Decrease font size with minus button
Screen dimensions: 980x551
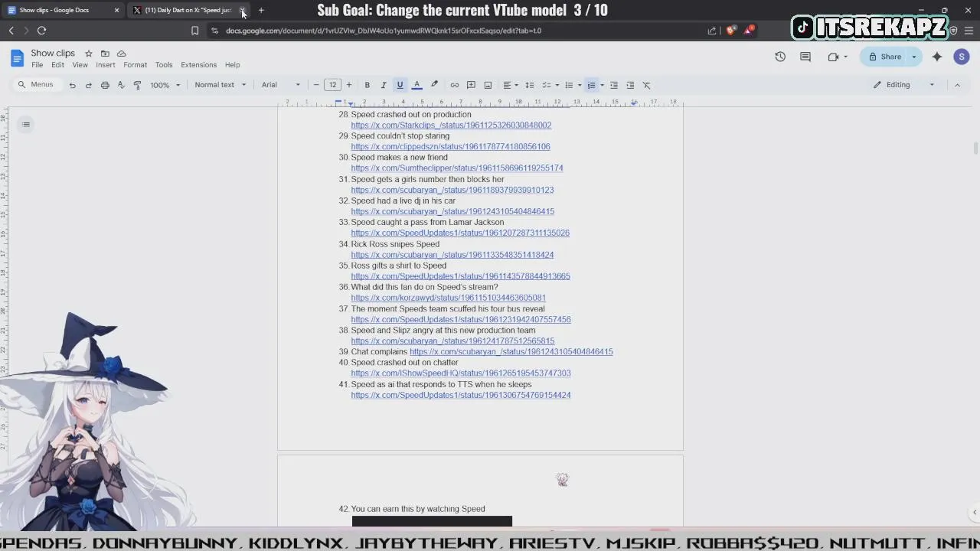click(316, 85)
